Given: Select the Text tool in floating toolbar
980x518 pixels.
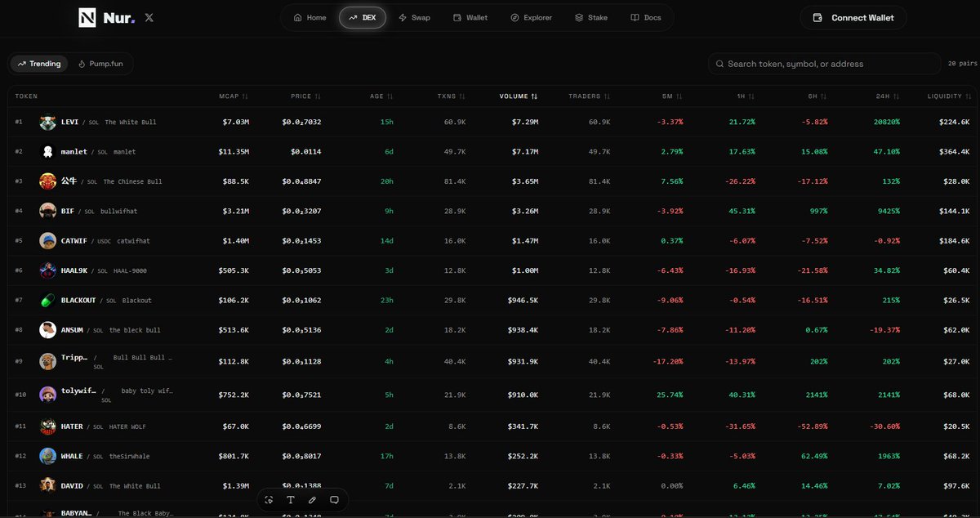Looking at the screenshot, I should [290, 499].
